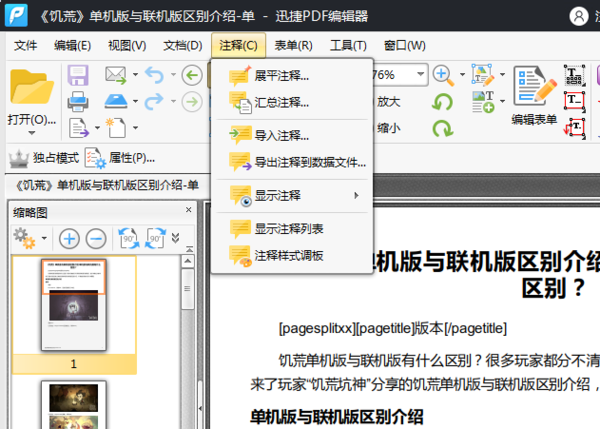
Task: Click the green Forward navigation arrow
Action: [x=192, y=102]
